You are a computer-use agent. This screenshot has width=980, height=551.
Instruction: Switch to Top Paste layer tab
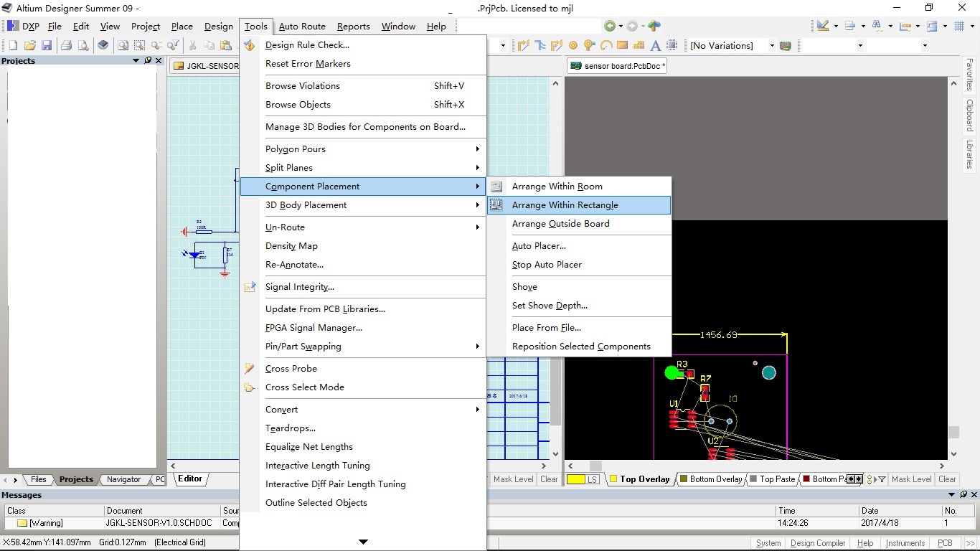coord(773,479)
